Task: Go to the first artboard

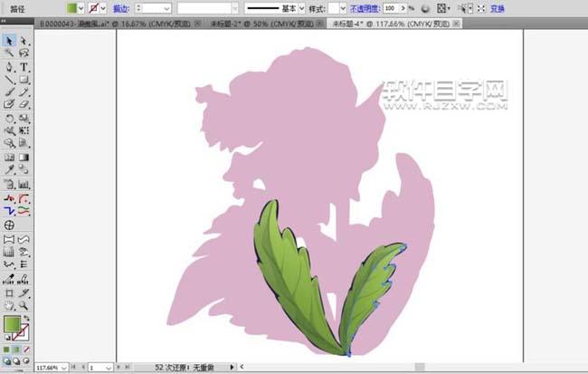Action: pyautogui.click(x=73, y=368)
